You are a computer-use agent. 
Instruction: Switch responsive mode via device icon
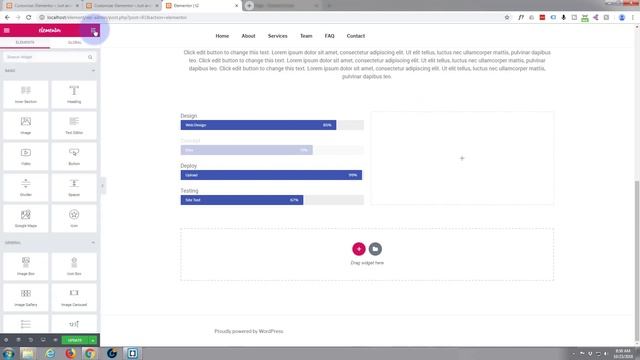43,340
